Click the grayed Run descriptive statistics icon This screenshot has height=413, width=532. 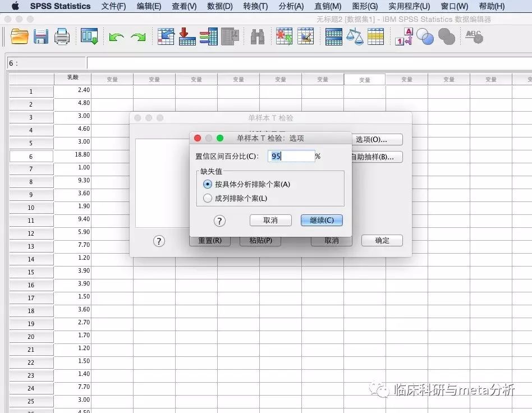230,36
